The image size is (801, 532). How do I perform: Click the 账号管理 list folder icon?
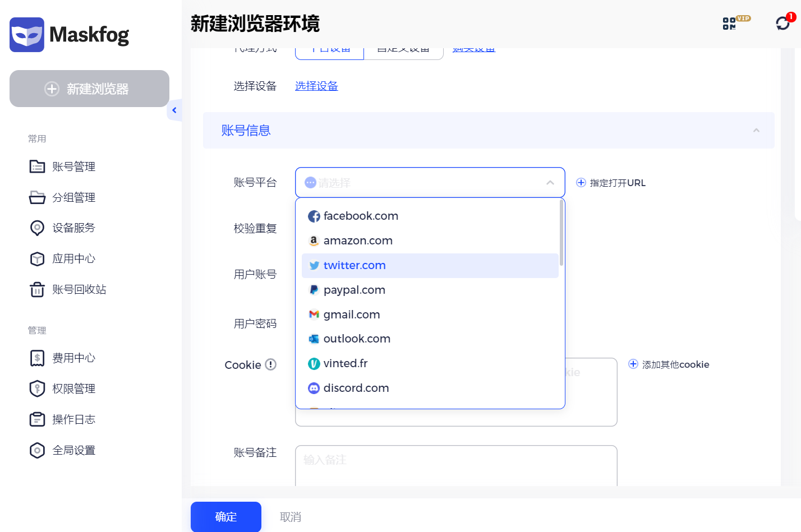(37, 166)
